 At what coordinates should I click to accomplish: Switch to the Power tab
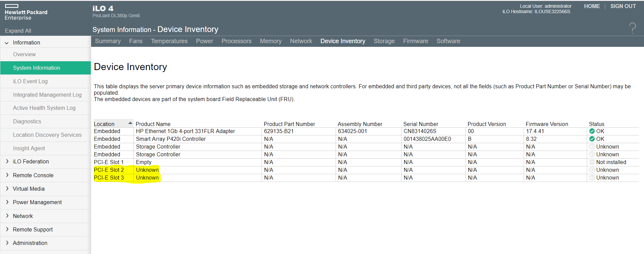tap(204, 41)
